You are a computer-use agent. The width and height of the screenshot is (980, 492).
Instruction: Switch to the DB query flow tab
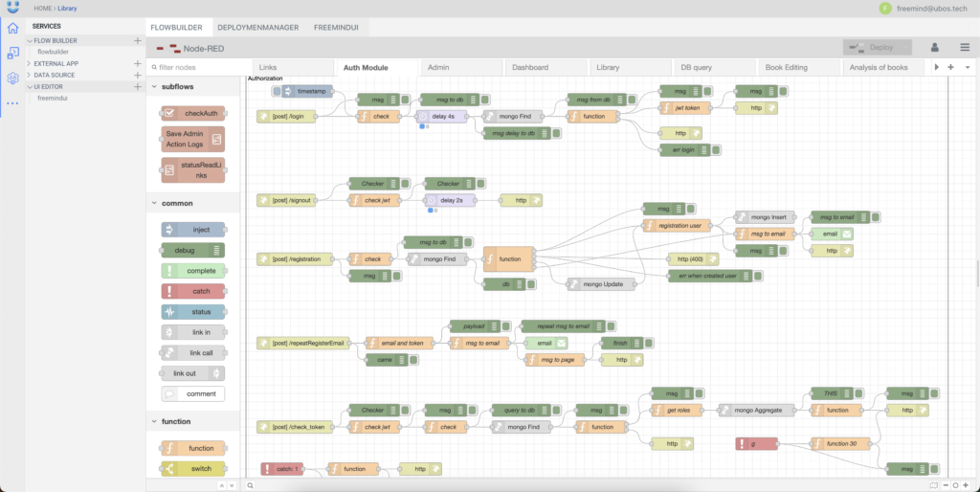coord(714,68)
